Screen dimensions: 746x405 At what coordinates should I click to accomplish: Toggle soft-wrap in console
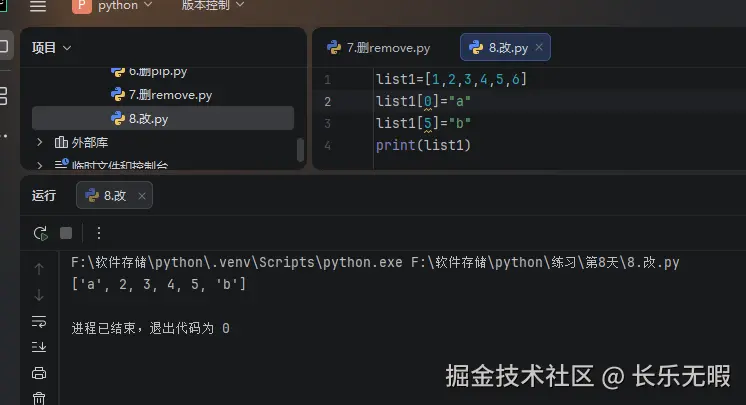point(39,322)
